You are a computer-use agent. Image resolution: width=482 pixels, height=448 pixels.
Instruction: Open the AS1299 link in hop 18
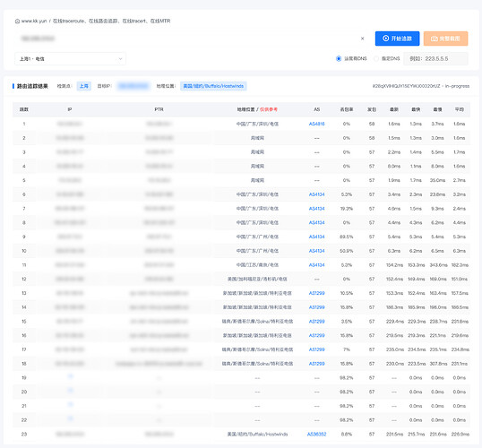(316, 364)
